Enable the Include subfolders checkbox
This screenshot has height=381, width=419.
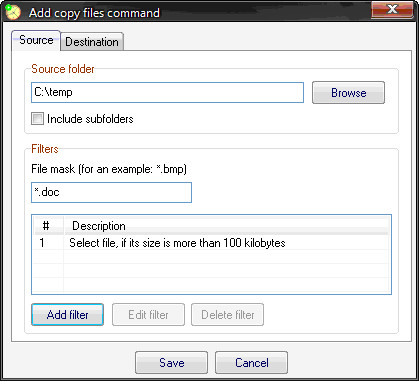pos(37,119)
